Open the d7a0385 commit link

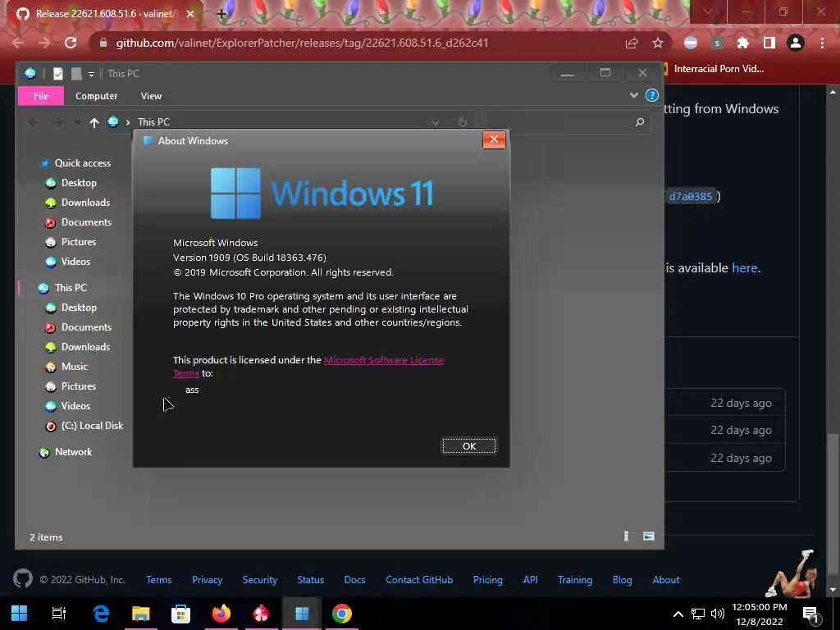tap(691, 196)
